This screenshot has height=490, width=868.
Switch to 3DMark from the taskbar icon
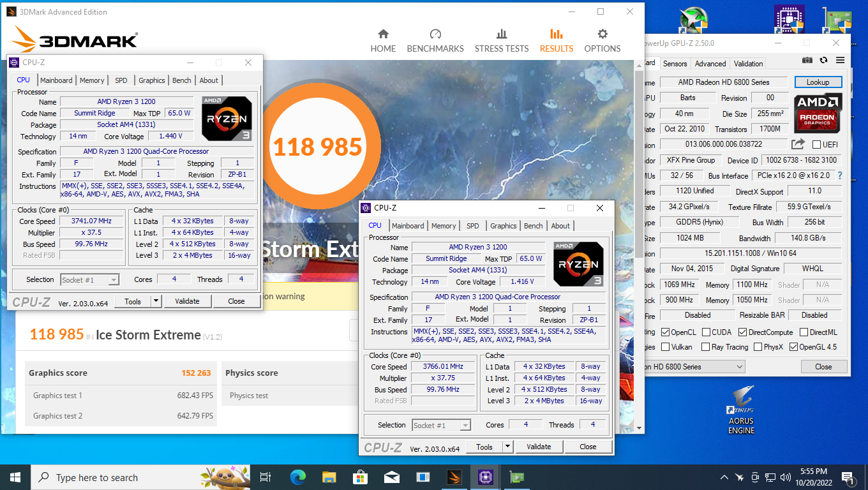tap(454, 477)
